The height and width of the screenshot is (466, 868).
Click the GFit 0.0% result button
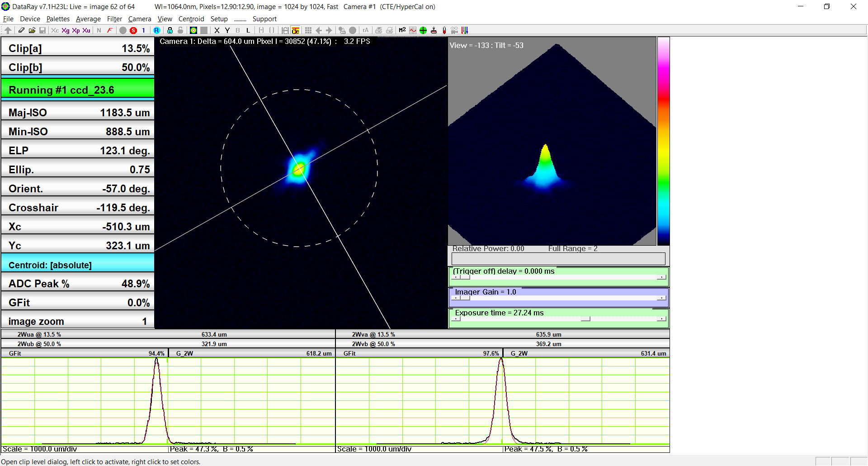click(78, 302)
